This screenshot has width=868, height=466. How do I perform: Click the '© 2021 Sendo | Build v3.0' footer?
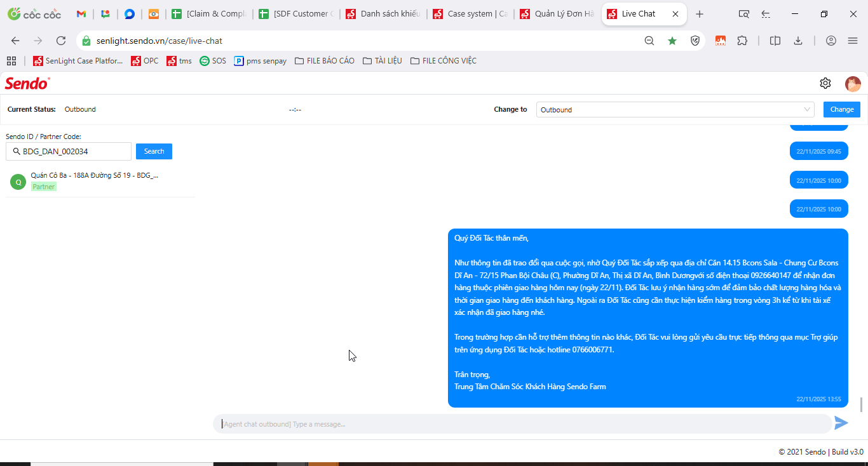click(x=821, y=452)
